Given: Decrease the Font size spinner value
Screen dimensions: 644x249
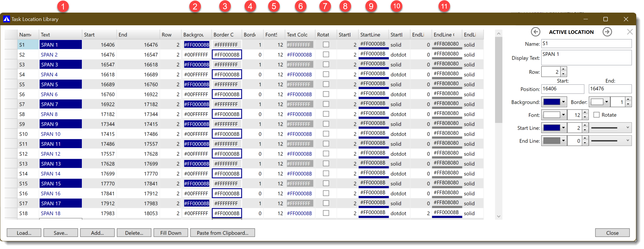Looking at the screenshot, I should [585, 117].
